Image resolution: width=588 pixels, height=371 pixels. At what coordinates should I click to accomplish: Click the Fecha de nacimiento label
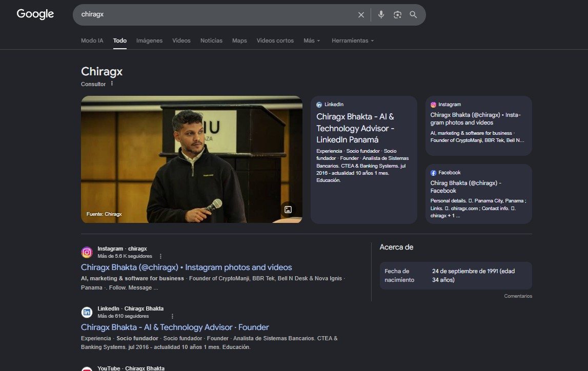pyautogui.click(x=399, y=276)
